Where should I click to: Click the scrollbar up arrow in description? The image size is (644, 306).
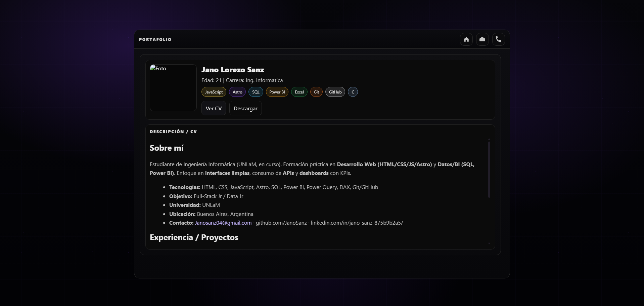coord(489,139)
